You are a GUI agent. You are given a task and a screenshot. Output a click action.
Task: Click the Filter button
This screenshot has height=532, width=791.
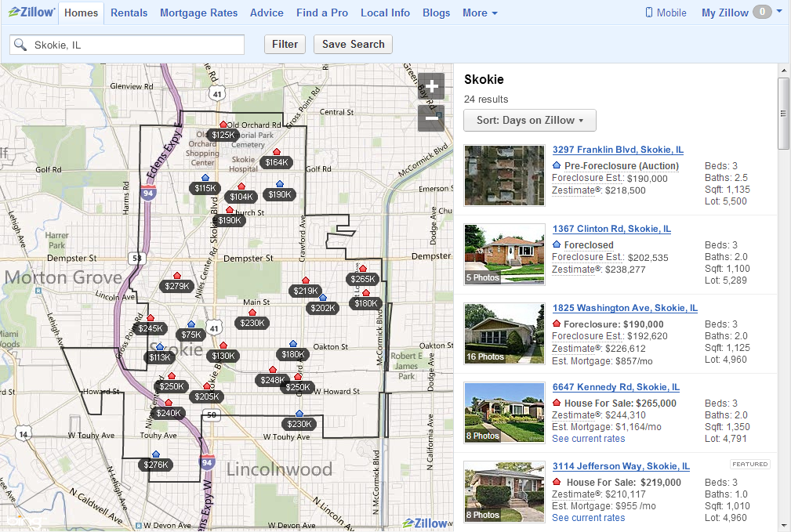pyautogui.click(x=285, y=45)
